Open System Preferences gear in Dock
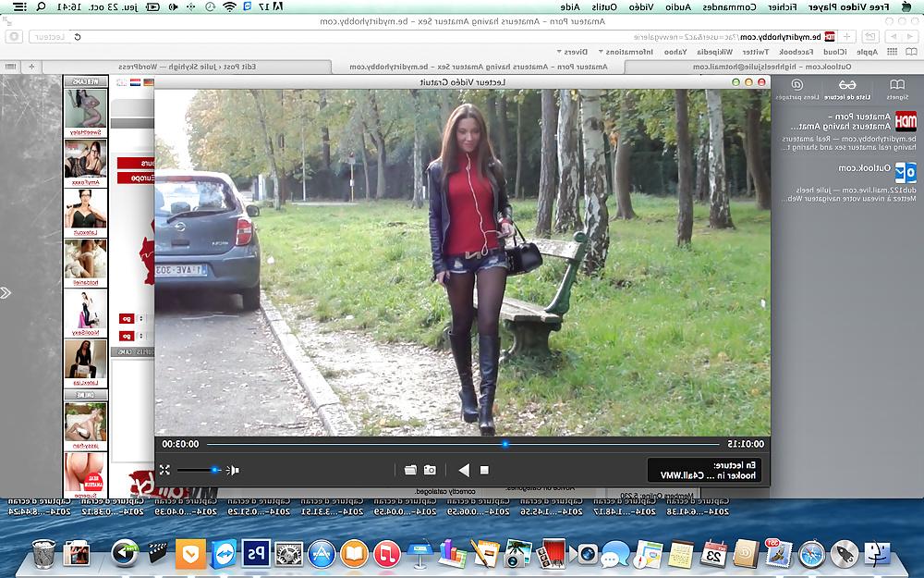 coord(289,553)
